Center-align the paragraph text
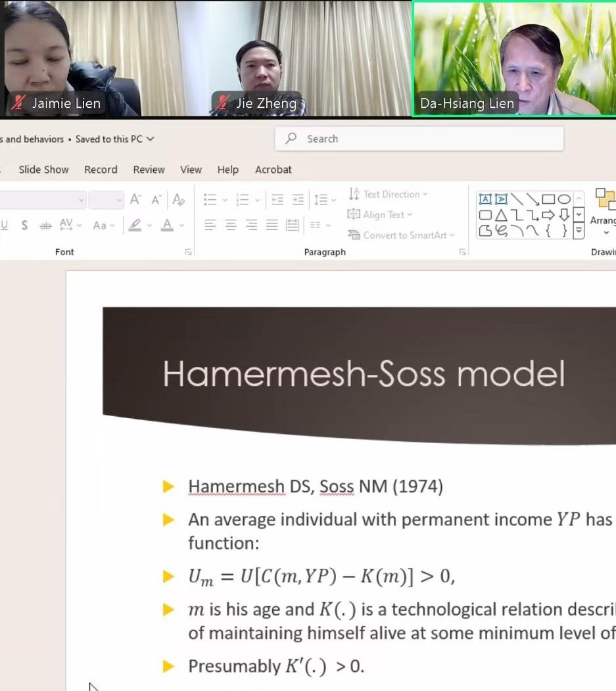 (231, 226)
